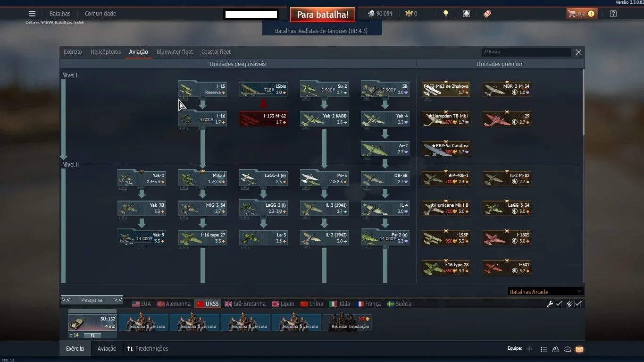Select the Yak-9 aircraft costing 14 000
Image resolution: width=644 pixels, height=362 pixels.
click(142, 238)
